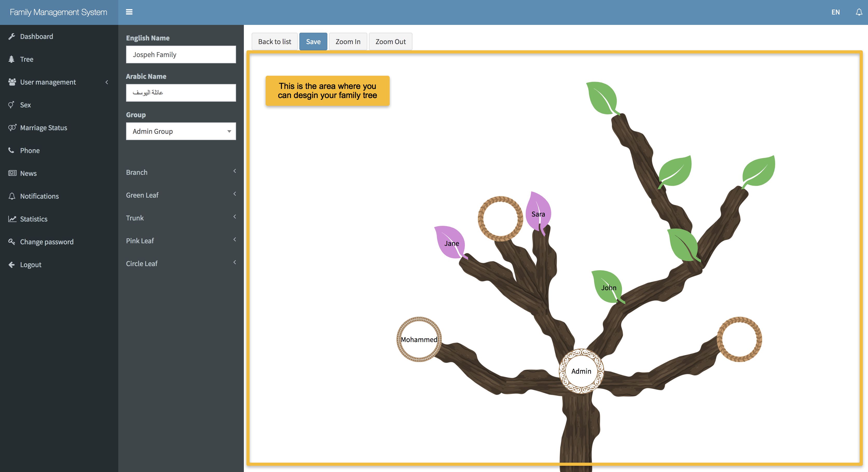Click the Zoom In button
The width and height of the screenshot is (868, 472).
(x=348, y=41)
